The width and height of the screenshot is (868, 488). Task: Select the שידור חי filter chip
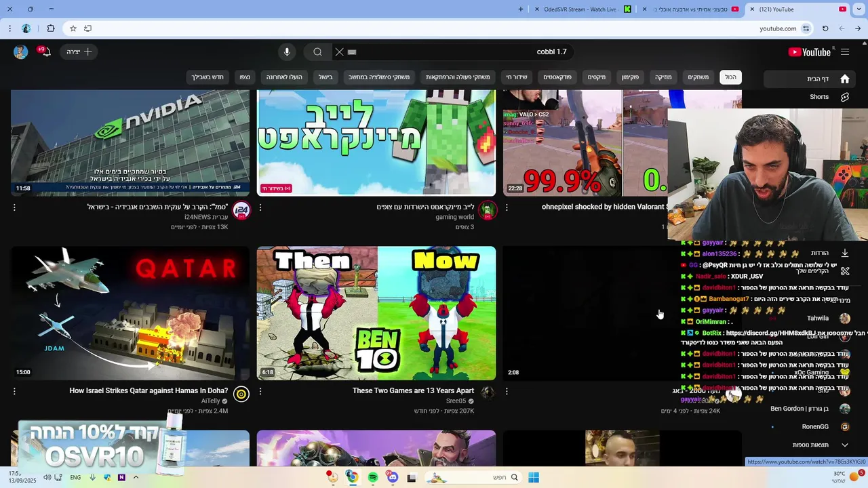(517, 77)
